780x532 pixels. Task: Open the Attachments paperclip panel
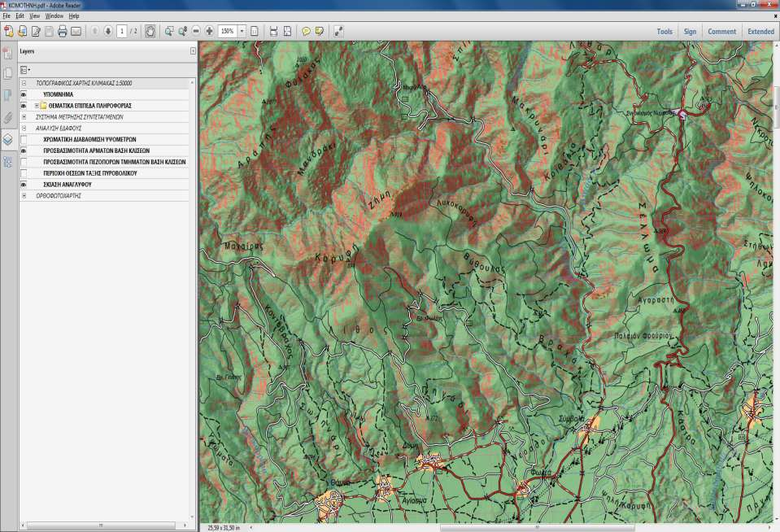pyautogui.click(x=8, y=117)
